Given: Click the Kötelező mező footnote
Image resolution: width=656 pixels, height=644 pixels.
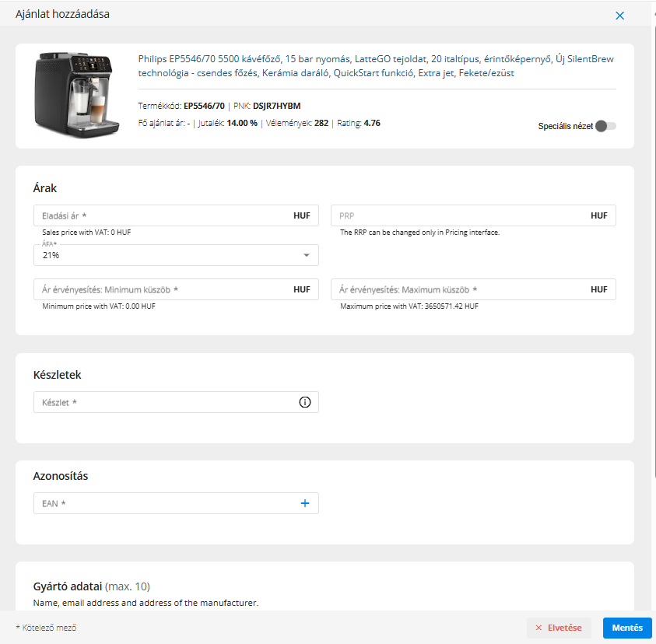Looking at the screenshot, I should [x=46, y=628].
